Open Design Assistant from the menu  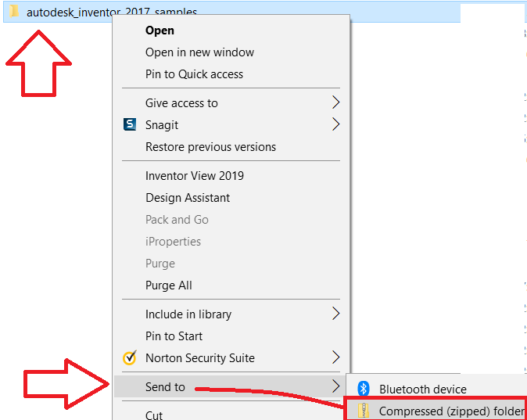[x=188, y=198]
